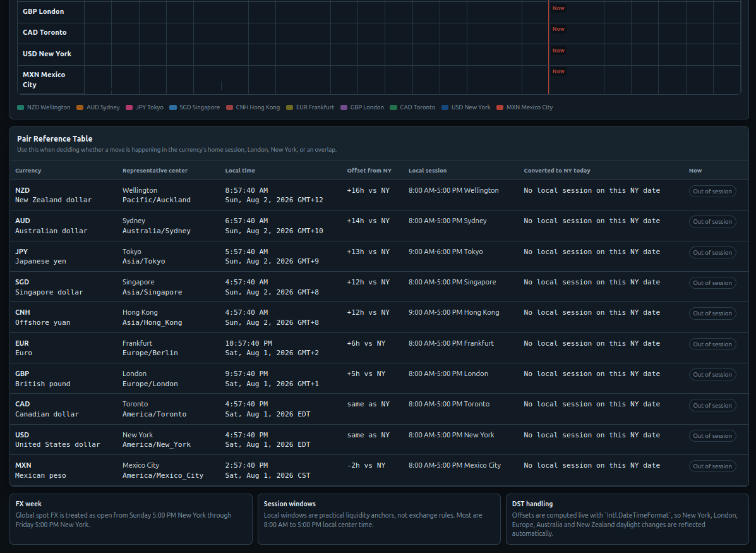Click the Out of session badge for NZD
Viewport: 756px width, 553px height.
click(712, 191)
